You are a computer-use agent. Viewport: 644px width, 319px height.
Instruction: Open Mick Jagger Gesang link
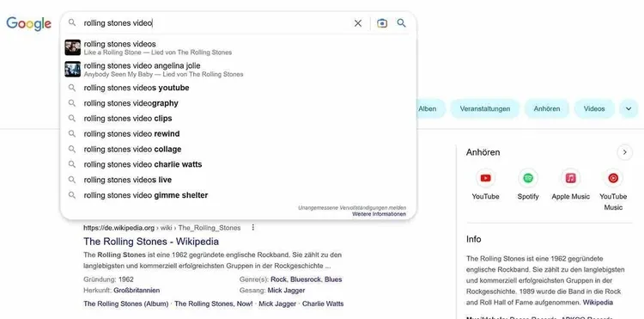[x=286, y=291]
